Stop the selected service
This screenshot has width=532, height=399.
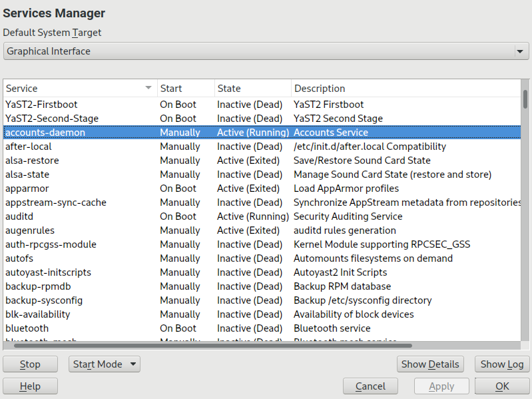point(30,364)
